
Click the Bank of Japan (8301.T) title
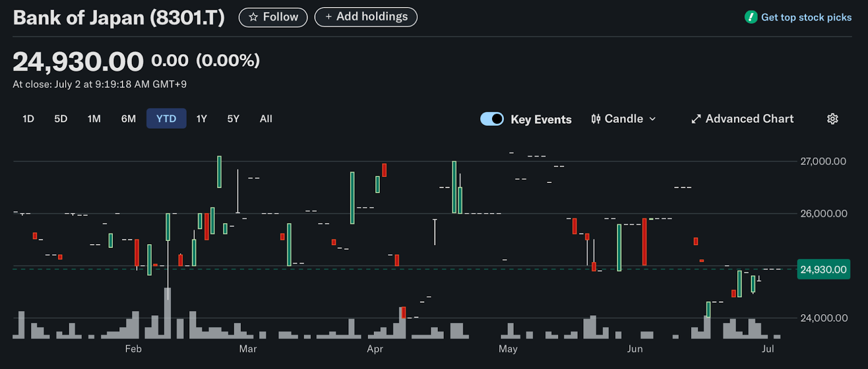119,18
